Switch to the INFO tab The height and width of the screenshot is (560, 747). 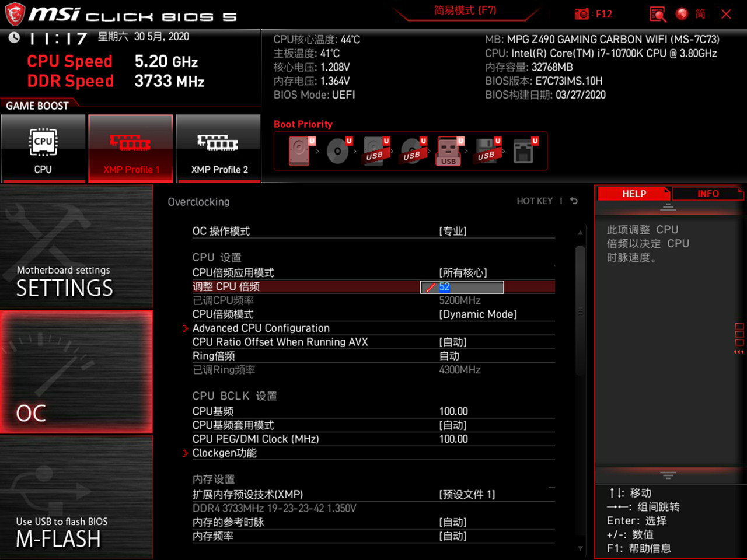(708, 193)
